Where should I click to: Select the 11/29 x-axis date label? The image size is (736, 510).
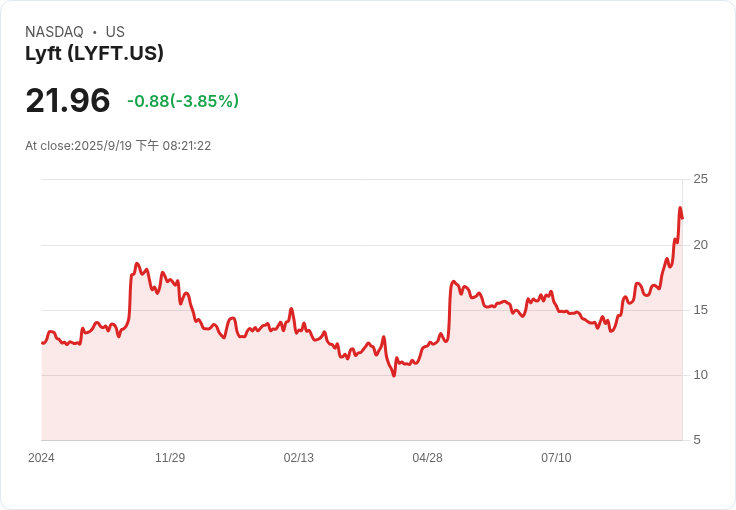[x=170, y=458]
